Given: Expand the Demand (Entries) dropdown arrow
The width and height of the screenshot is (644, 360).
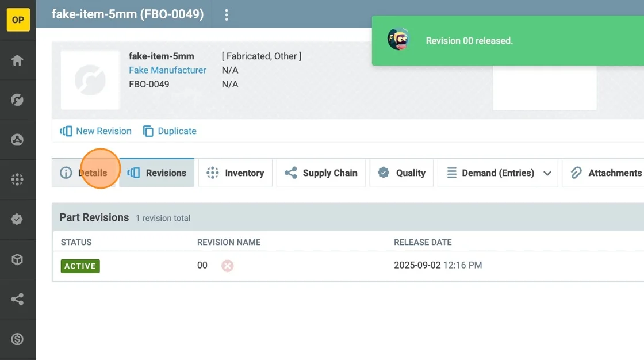Looking at the screenshot, I should pos(547,173).
